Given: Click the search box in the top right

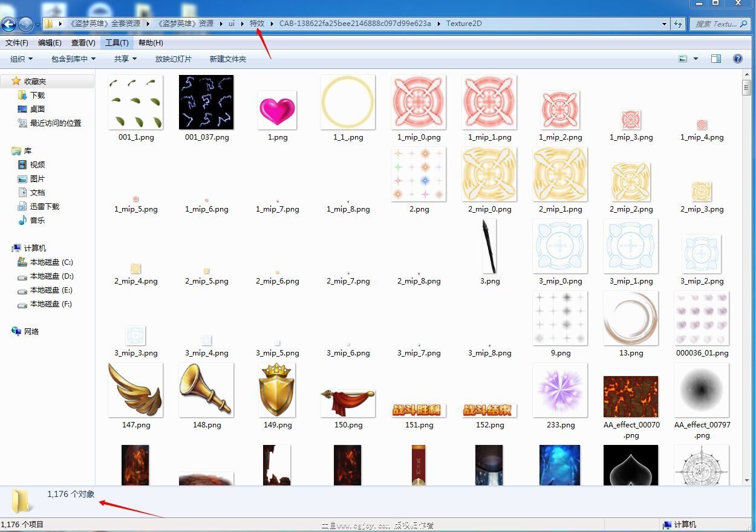Looking at the screenshot, I should (715, 24).
